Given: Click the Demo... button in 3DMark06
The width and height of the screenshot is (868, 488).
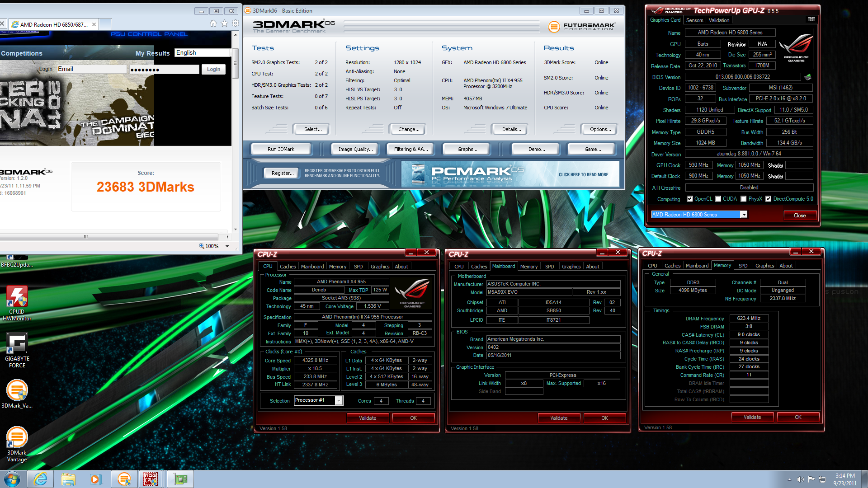Looking at the screenshot, I should point(536,149).
